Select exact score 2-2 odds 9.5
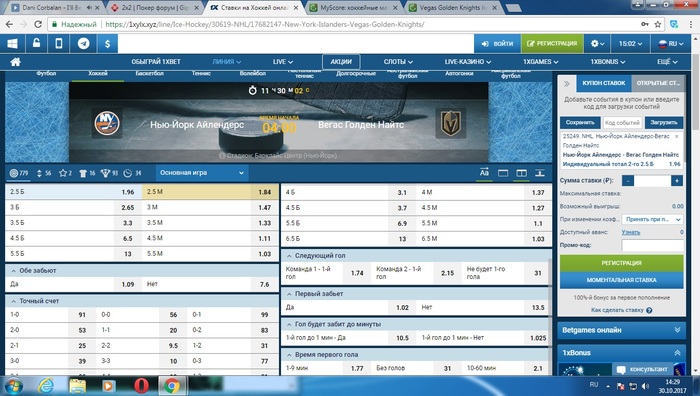 [141, 346]
